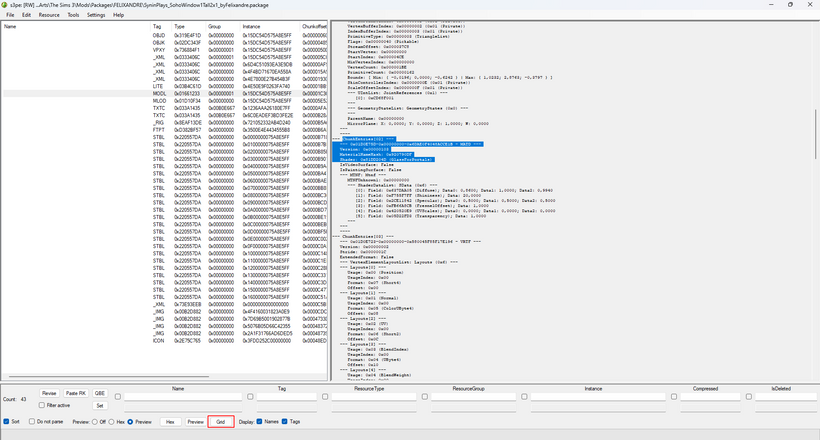Toggle the Sort checkbox
Screen dimensions: 820x440
(6, 422)
